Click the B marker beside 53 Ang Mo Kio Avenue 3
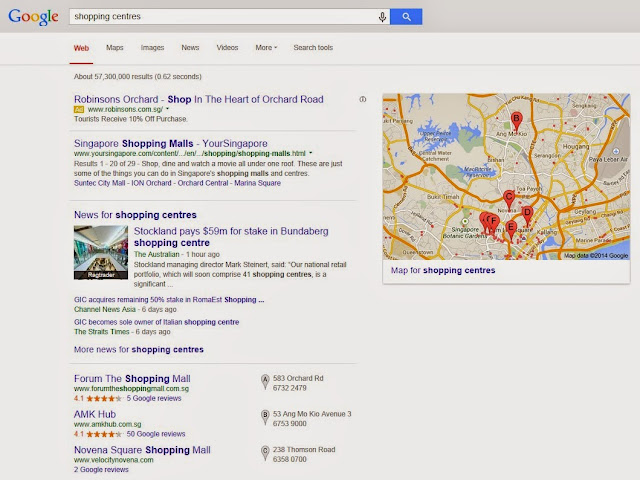Image resolution: width=640 pixels, height=480 pixels. pos(265,417)
